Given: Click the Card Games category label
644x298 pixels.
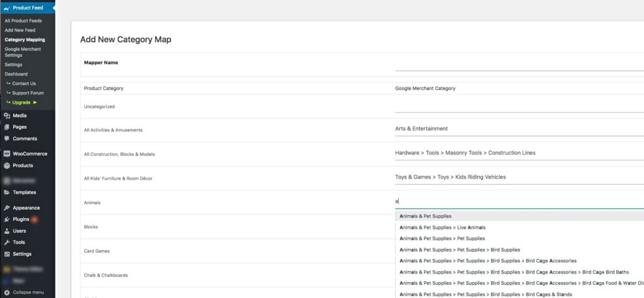Looking at the screenshot, I should click(x=97, y=251).
